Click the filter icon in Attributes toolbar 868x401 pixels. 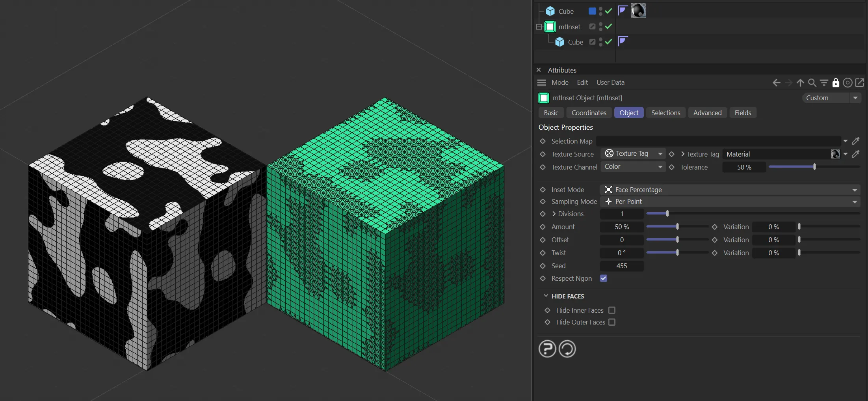824,83
